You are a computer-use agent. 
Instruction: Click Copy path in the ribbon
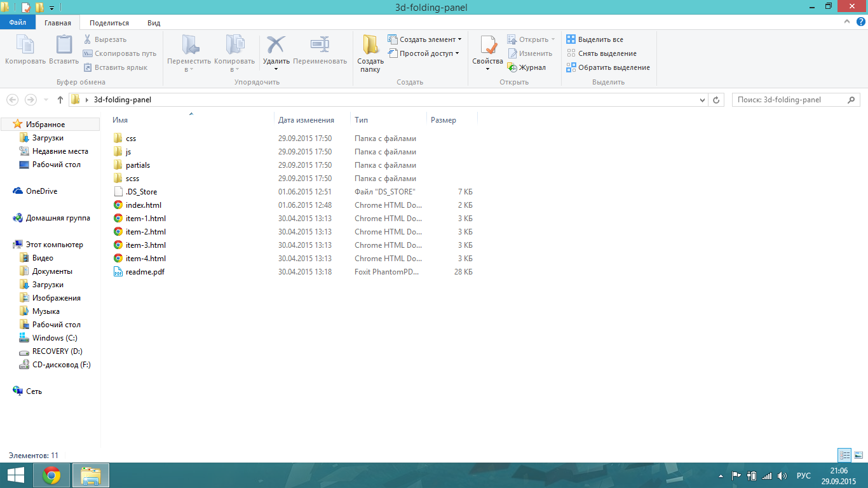(x=119, y=53)
